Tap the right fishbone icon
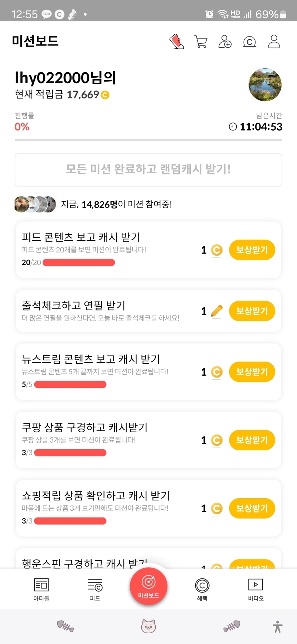This screenshot has height=644, width=297. tap(232, 626)
